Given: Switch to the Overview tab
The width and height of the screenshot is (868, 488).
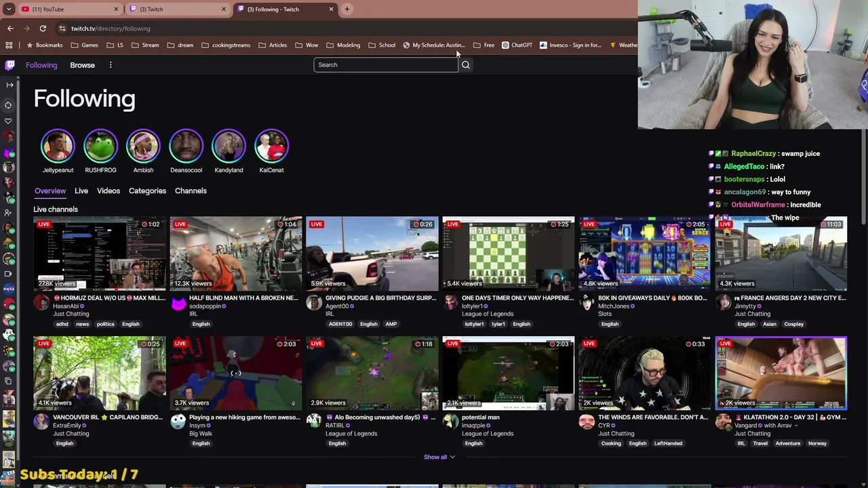Looking at the screenshot, I should [50, 191].
